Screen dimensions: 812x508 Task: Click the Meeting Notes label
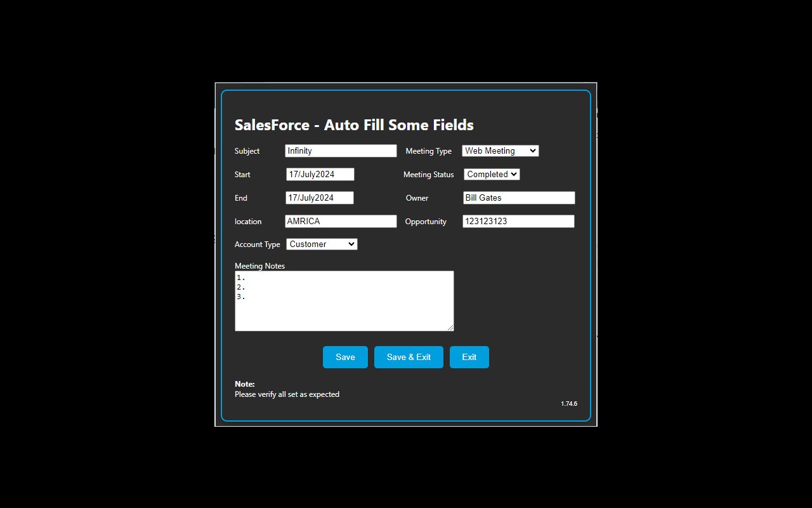pos(259,266)
